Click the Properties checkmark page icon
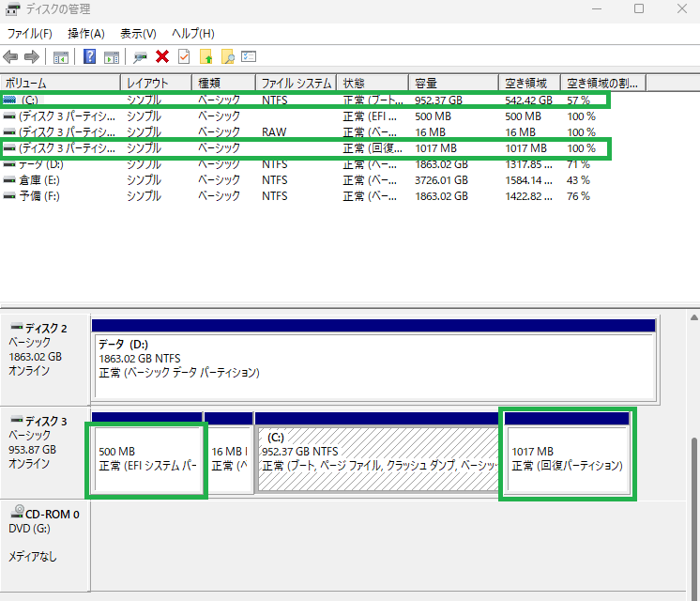 (x=184, y=57)
